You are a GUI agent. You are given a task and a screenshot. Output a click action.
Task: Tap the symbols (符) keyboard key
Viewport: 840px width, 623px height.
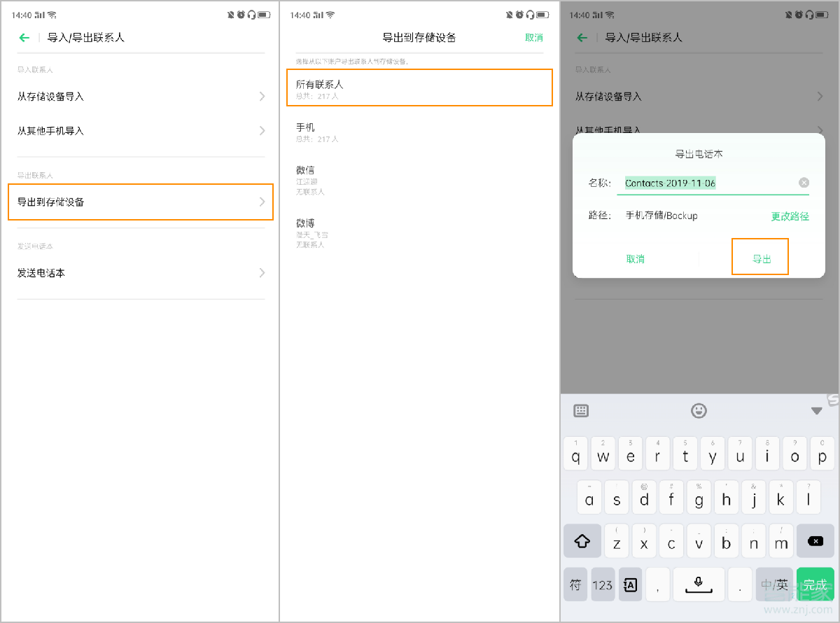click(575, 584)
